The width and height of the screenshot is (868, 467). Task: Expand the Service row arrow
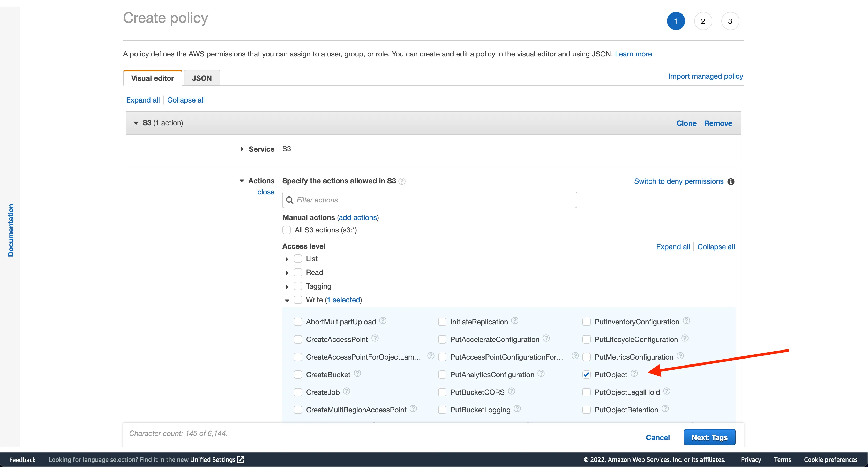point(242,149)
